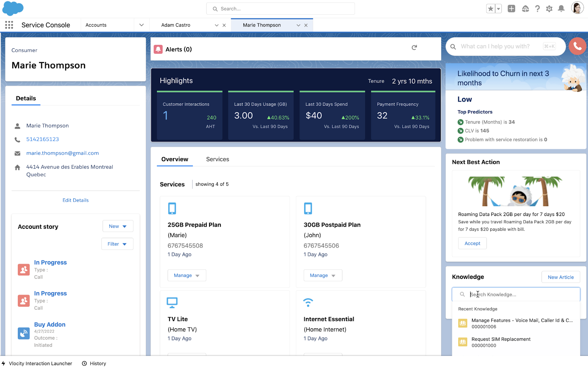Switch to the Services tab

pyautogui.click(x=217, y=159)
